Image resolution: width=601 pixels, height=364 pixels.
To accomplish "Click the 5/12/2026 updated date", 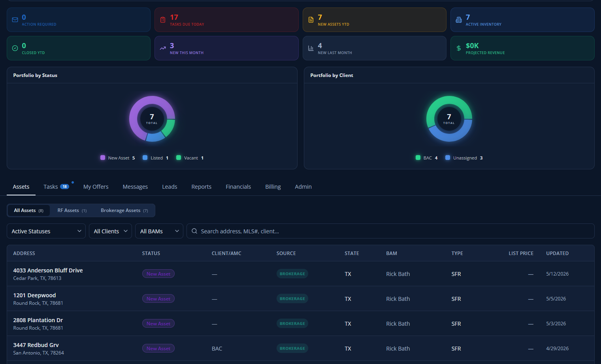I will click(x=558, y=274).
